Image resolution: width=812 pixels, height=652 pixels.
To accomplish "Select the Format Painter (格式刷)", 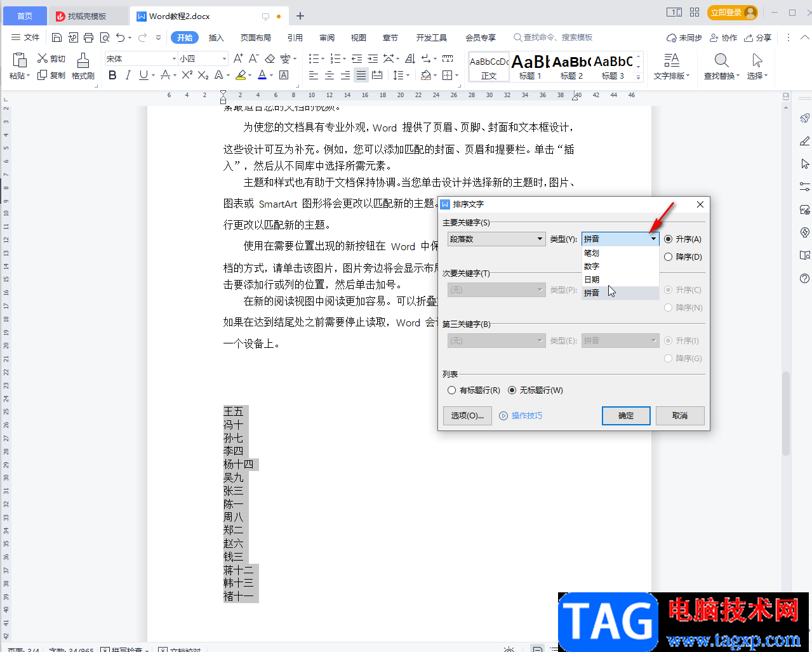I will pos(83,67).
